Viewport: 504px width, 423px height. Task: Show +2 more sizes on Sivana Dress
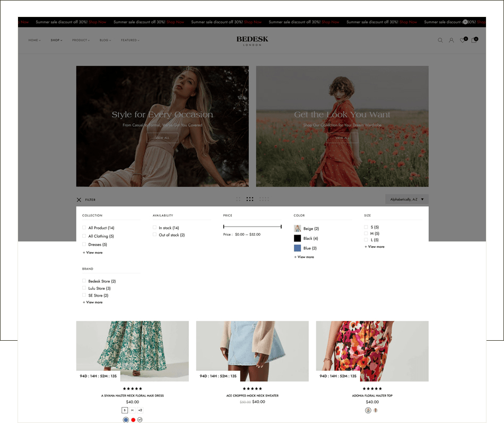pyautogui.click(x=140, y=410)
